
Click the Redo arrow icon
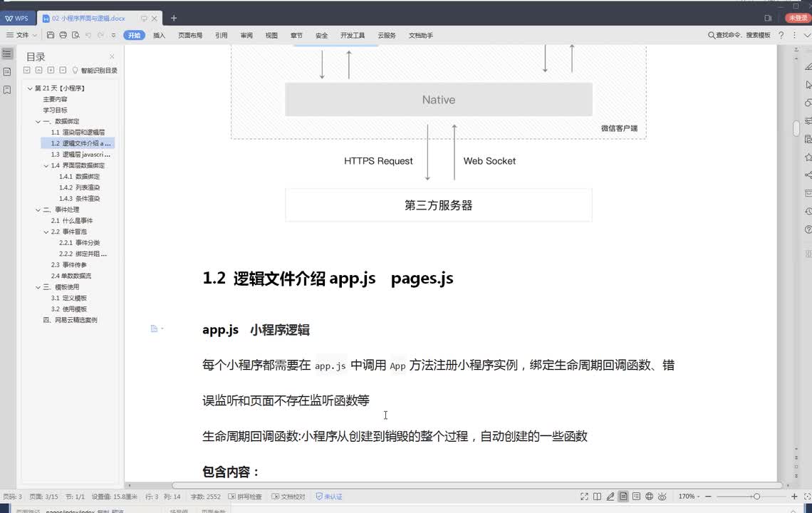pyautogui.click(x=100, y=35)
